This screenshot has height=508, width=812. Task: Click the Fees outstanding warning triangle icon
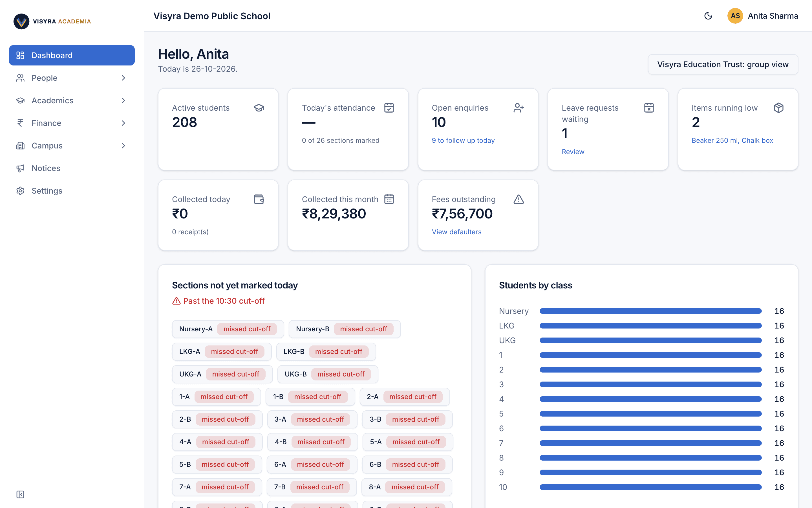click(519, 199)
